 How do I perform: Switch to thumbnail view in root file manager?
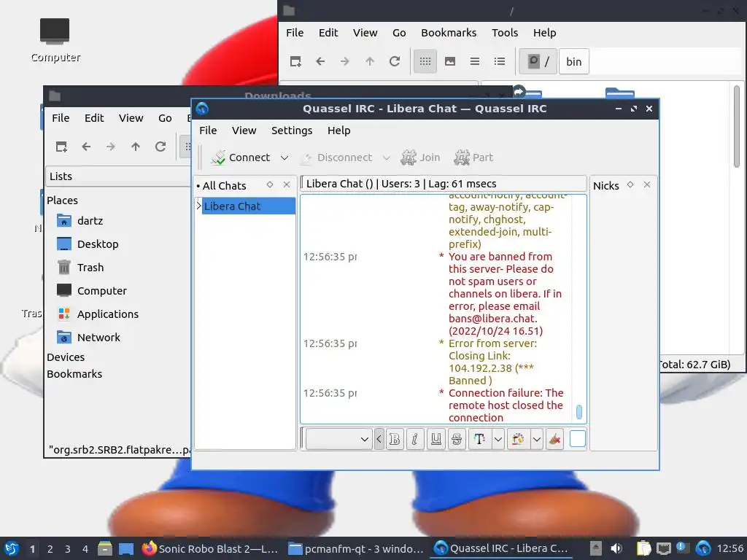tap(449, 61)
